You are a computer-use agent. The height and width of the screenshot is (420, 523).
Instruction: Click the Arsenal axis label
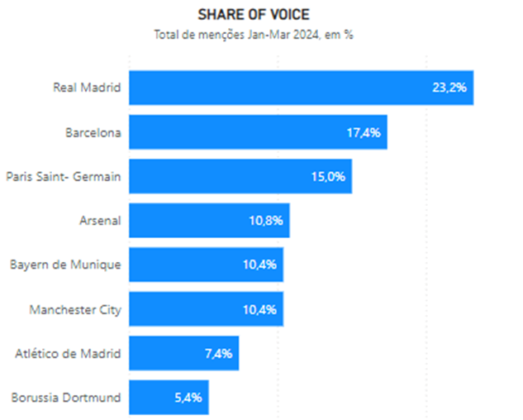(100, 221)
